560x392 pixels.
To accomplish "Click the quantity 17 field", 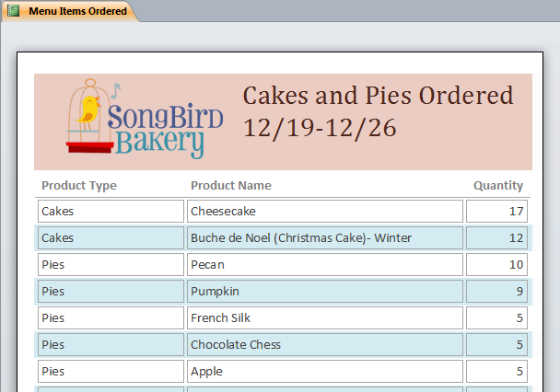I will pyautogui.click(x=496, y=212).
